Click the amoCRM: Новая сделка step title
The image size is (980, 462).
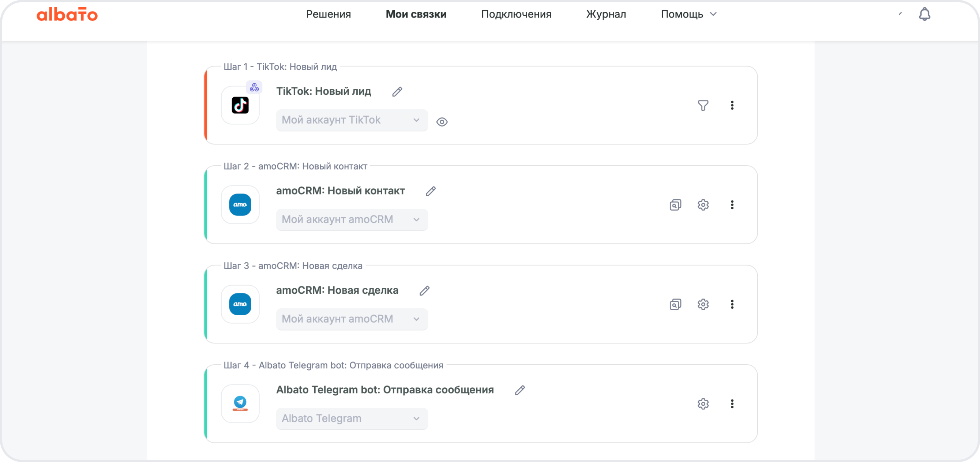click(337, 290)
